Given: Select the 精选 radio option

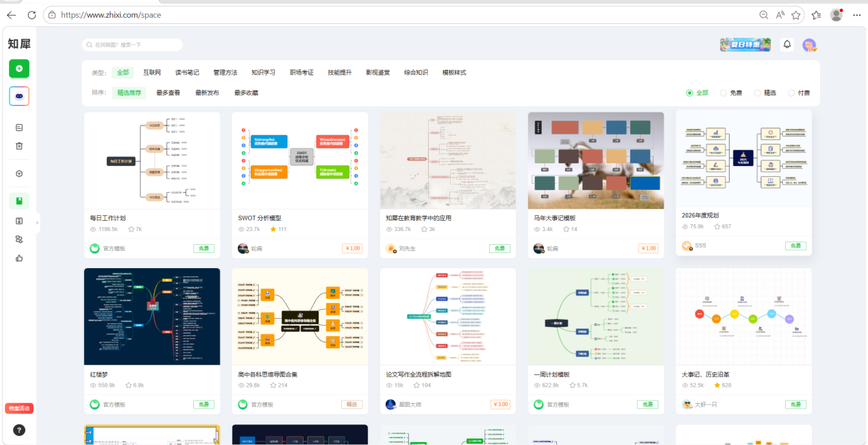Looking at the screenshot, I should [765, 93].
